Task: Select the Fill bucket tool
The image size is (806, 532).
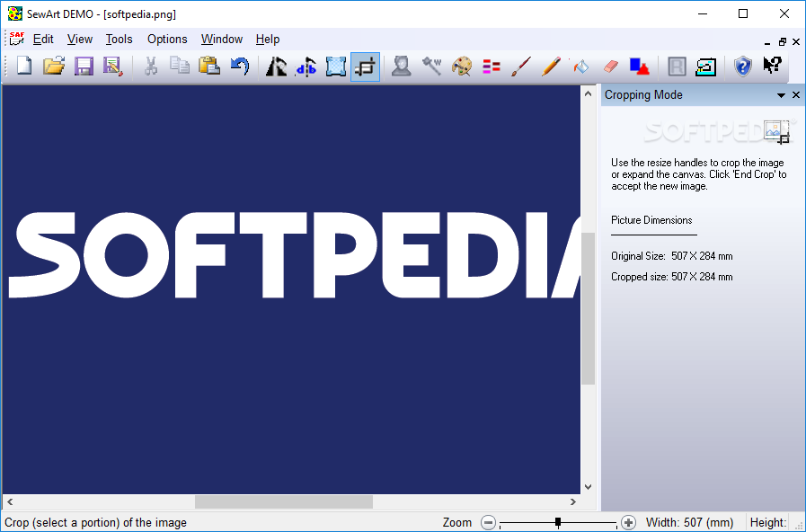Action: 580,66
